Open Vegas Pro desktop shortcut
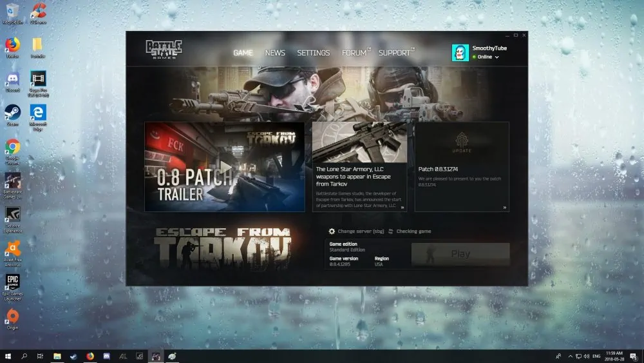644x363 pixels. click(38, 84)
